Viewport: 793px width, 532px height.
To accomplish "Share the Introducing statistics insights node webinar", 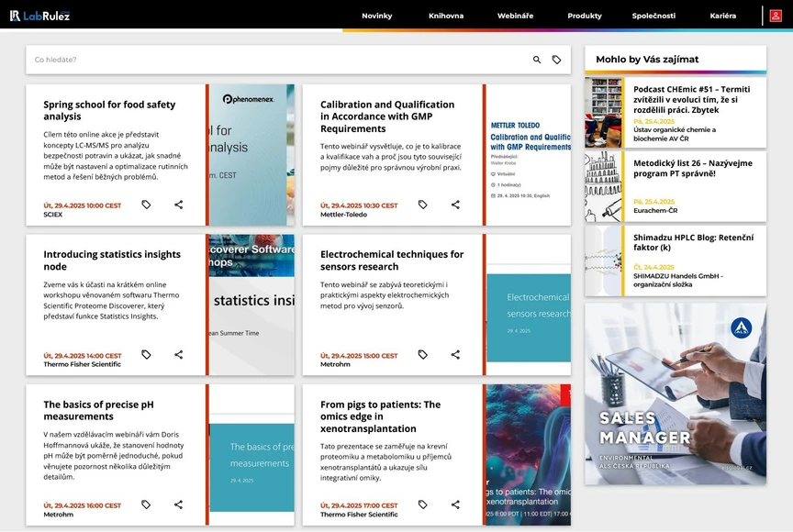I will [x=178, y=353].
